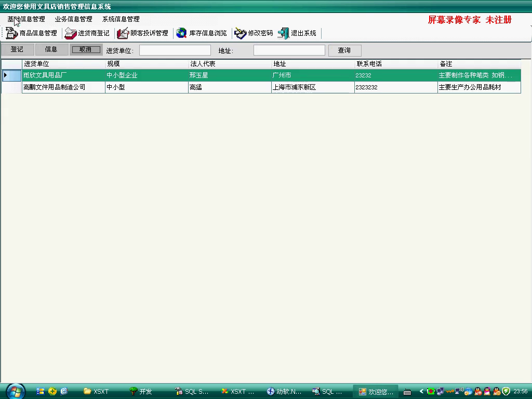The image size is (532, 399).
Task: Click the 查询 search button
Action: click(345, 50)
